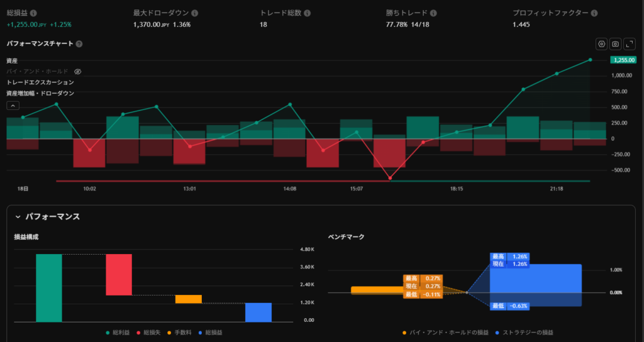Open info tooltip for トレード総数

[x=307, y=13]
